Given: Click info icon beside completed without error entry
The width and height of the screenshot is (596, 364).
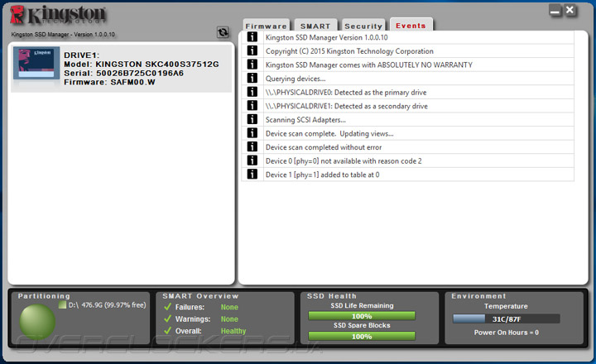Looking at the screenshot, I should [x=252, y=146].
